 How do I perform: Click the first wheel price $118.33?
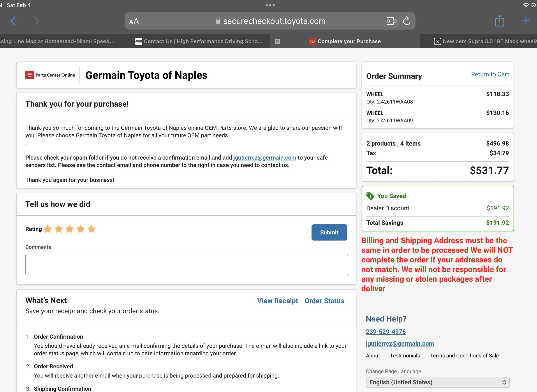pos(497,94)
